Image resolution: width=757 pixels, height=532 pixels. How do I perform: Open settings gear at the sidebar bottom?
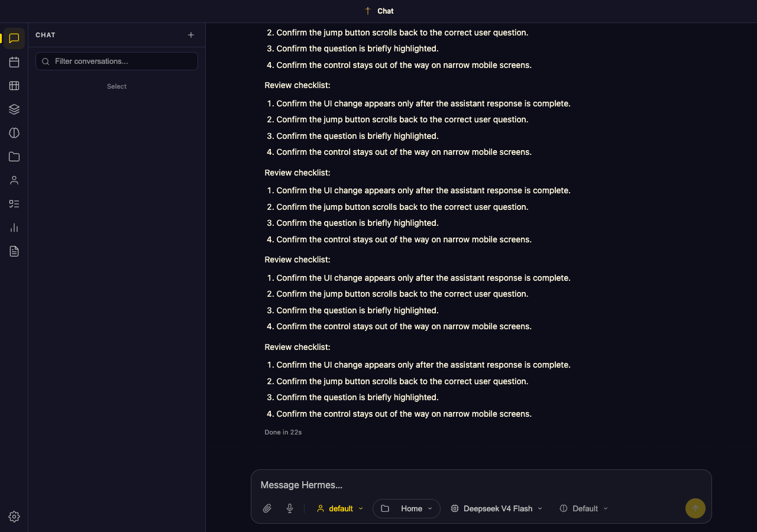[x=14, y=517]
